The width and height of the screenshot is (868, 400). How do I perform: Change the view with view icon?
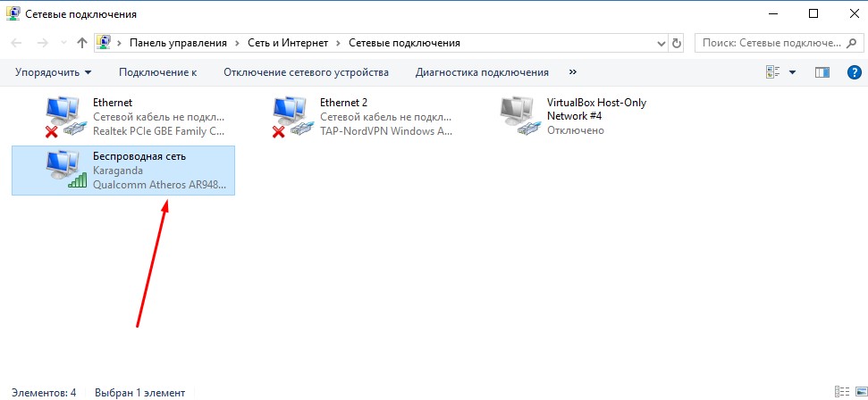pos(772,72)
